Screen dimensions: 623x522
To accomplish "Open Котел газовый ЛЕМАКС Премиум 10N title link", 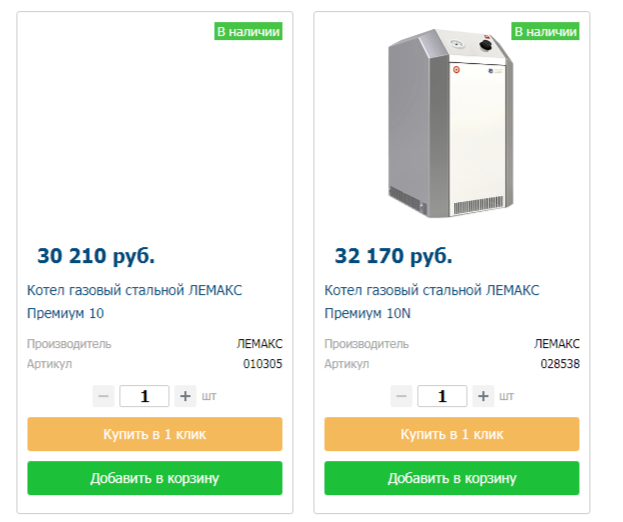I will (432, 302).
